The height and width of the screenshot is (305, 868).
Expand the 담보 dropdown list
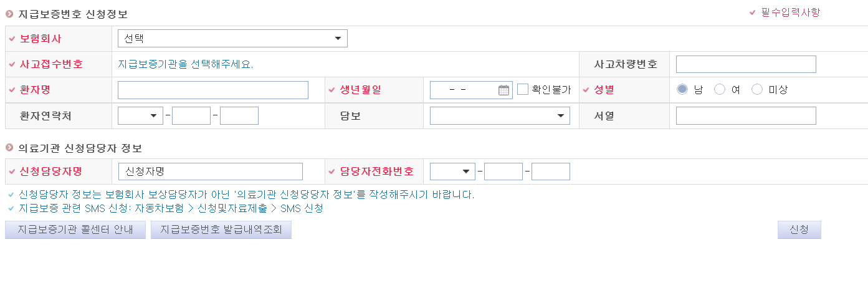click(x=500, y=115)
